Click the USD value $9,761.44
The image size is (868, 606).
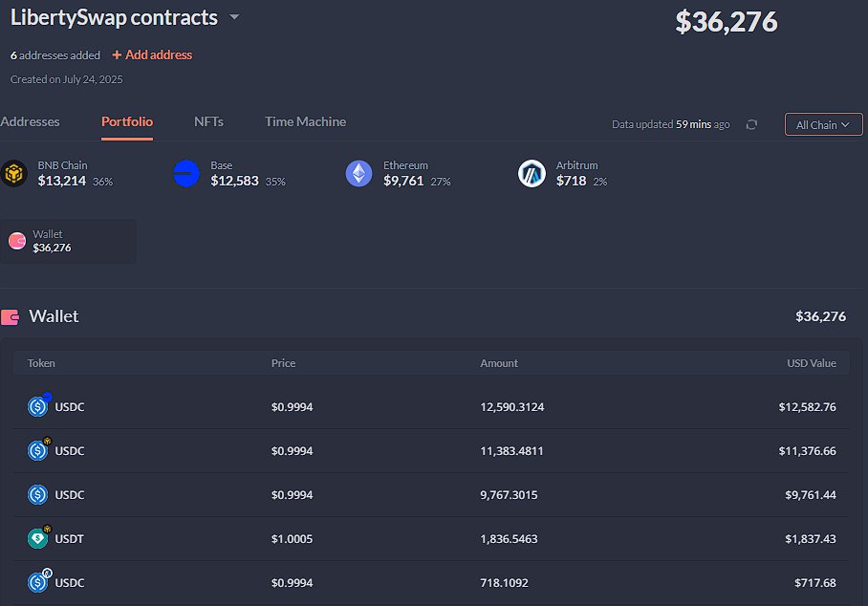pyautogui.click(x=811, y=495)
